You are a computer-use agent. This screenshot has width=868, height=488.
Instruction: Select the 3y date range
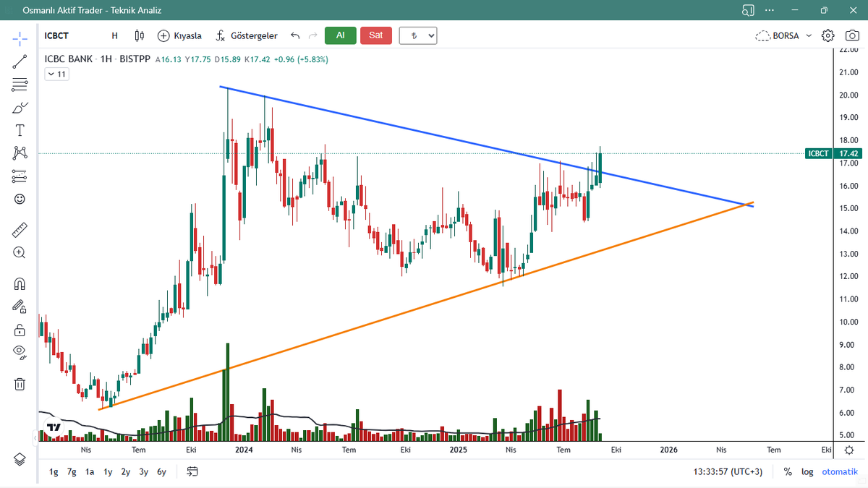[144, 471]
